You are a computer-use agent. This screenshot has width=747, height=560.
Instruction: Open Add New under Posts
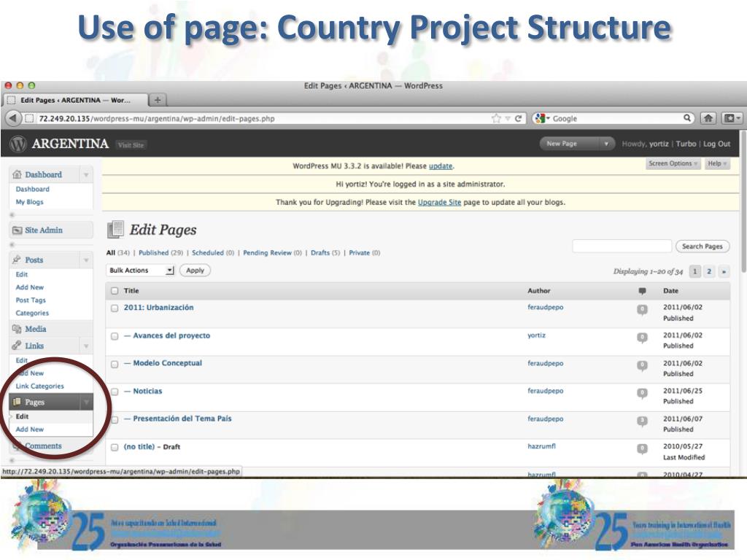tap(29, 287)
